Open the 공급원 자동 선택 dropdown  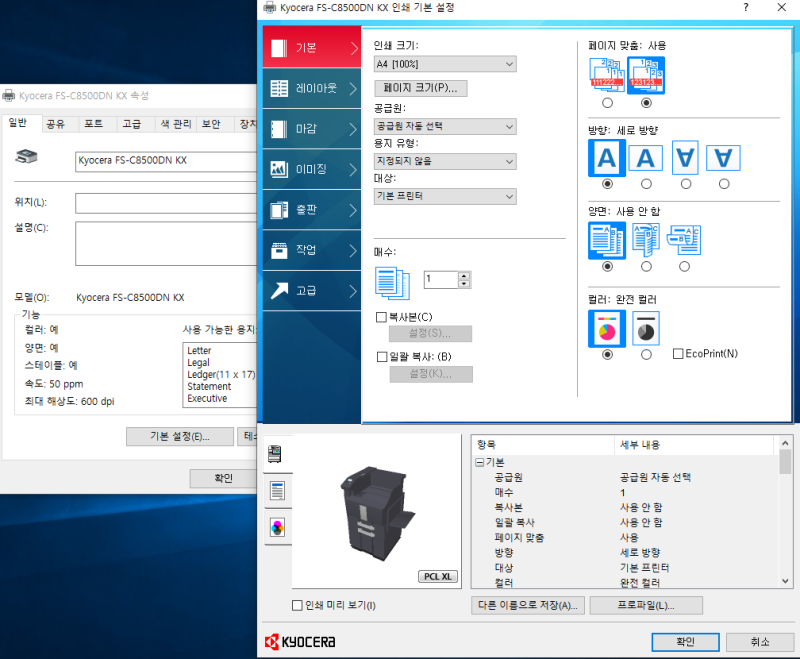tap(445, 126)
